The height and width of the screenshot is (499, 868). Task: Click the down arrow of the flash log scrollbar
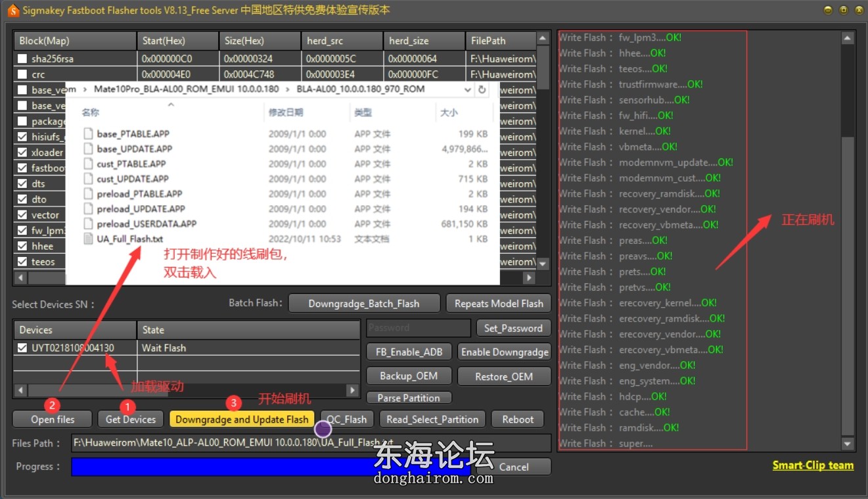click(x=848, y=444)
